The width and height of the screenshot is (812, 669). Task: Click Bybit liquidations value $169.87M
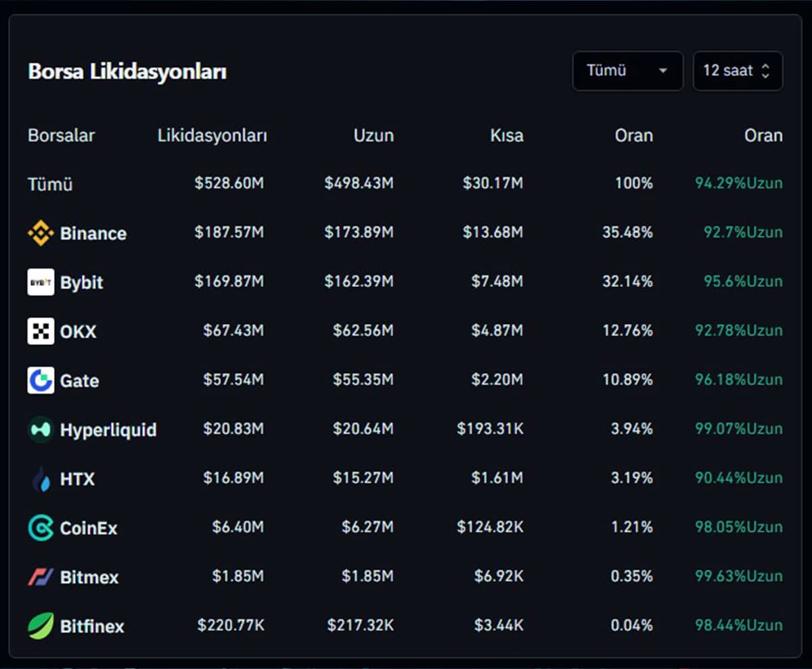coord(229,281)
